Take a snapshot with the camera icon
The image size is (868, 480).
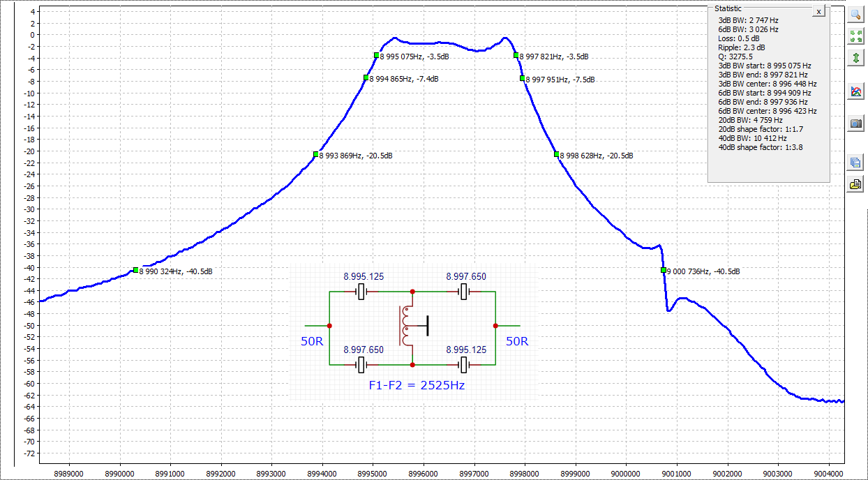(x=855, y=123)
